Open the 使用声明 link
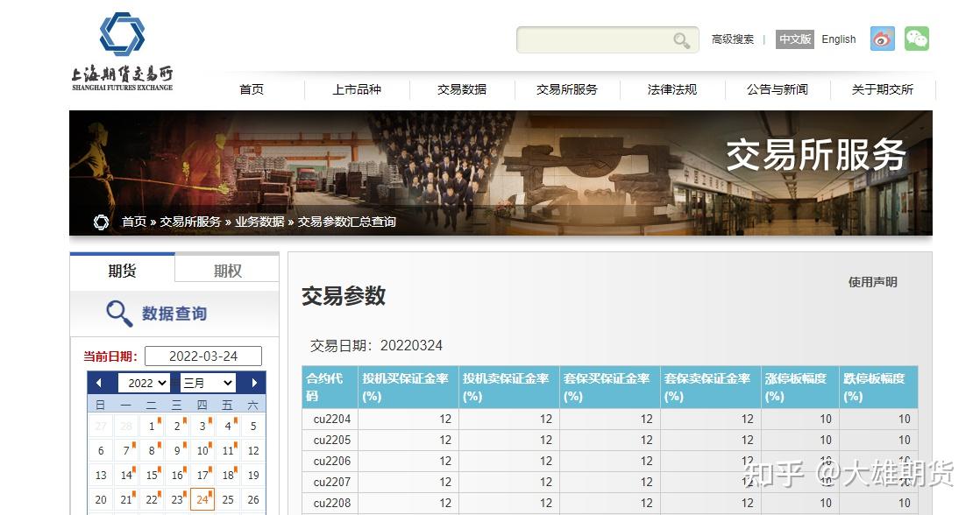The width and height of the screenshot is (980, 515). (x=872, y=282)
